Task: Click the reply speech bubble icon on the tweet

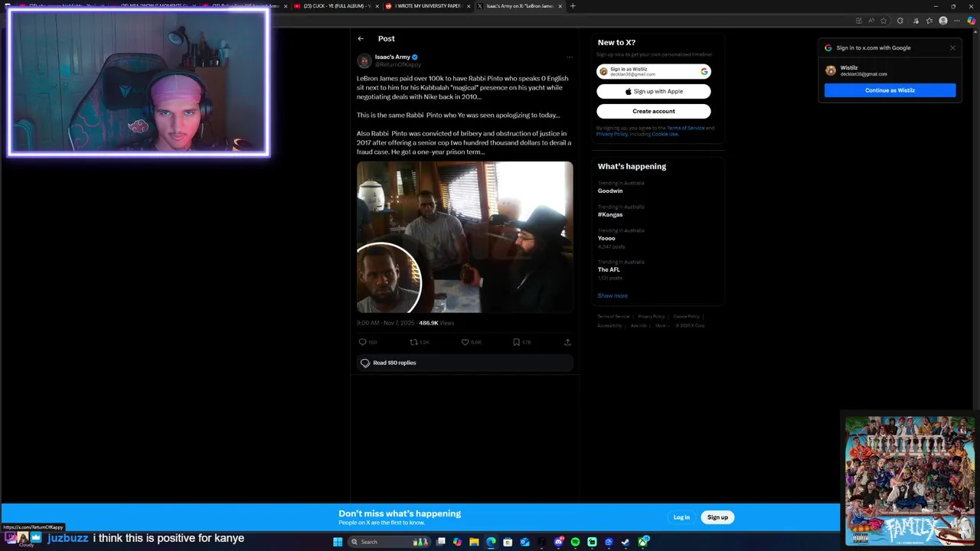Action: [x=362, y=342]
